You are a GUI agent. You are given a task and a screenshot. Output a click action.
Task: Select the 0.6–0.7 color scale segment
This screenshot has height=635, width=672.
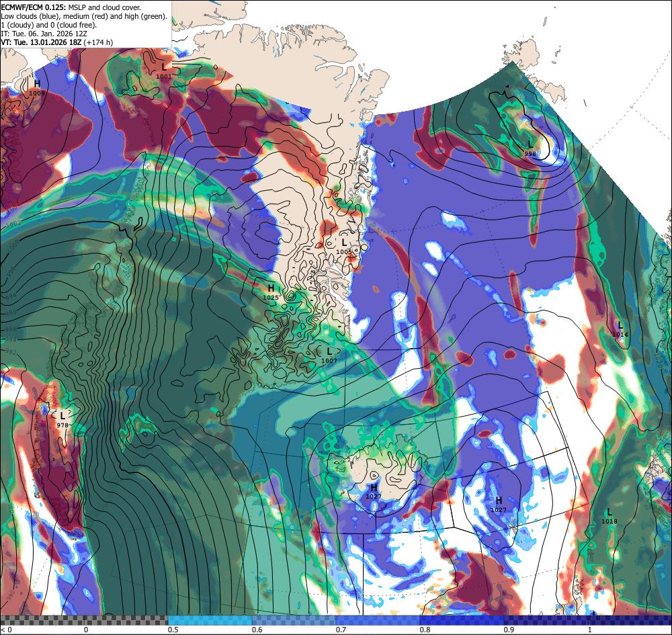coord(294,620)
